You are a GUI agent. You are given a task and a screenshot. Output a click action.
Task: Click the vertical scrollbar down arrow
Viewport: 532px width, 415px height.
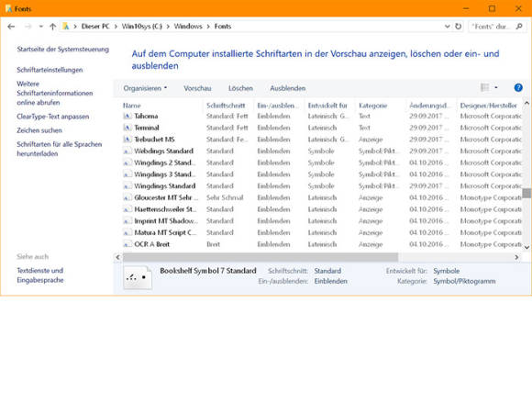526,247
